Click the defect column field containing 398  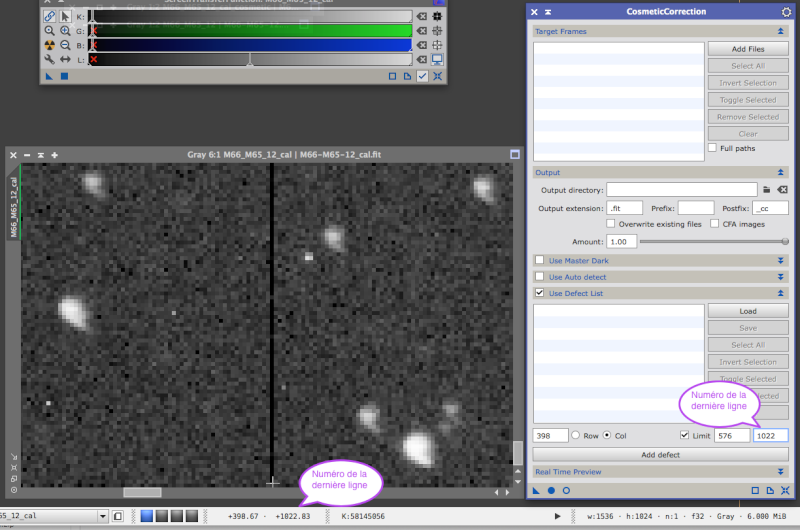pyautogui.click(x=551, y=436)
